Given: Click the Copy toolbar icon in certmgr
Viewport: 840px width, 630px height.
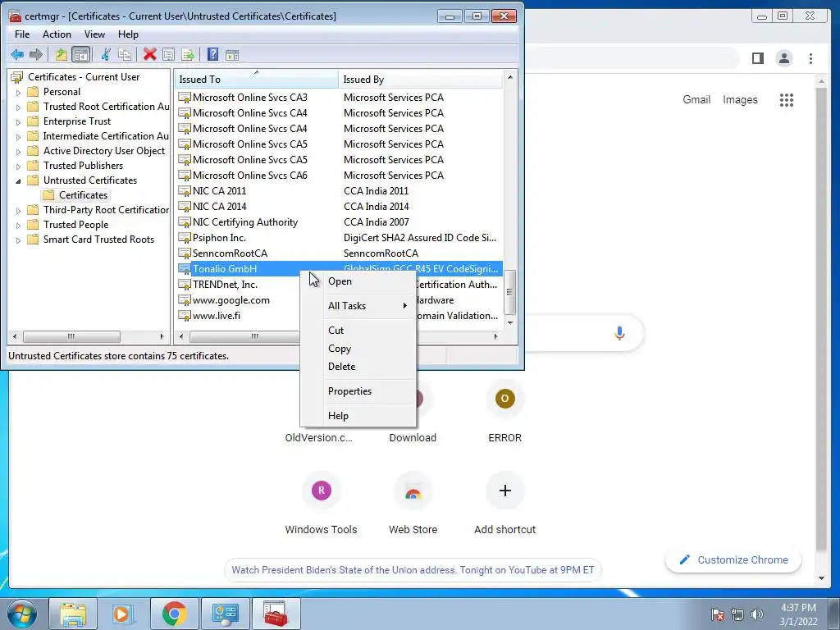Looking at the screenshot, I should coord(125,55).
